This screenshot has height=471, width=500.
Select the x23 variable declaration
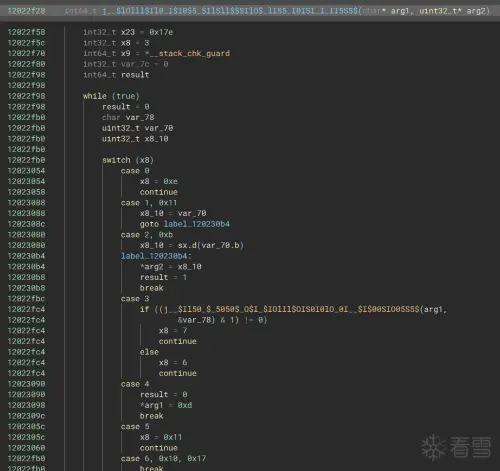coord(128,32)
